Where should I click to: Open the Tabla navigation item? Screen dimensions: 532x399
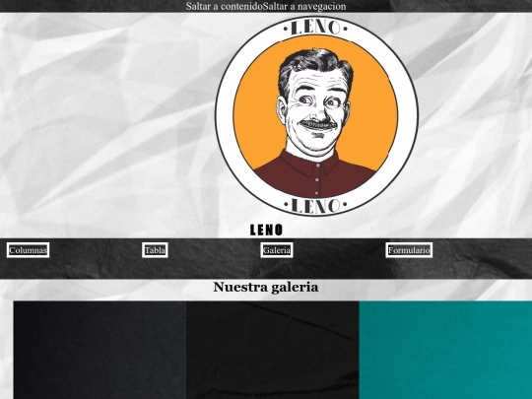click(x=155, y=250)
